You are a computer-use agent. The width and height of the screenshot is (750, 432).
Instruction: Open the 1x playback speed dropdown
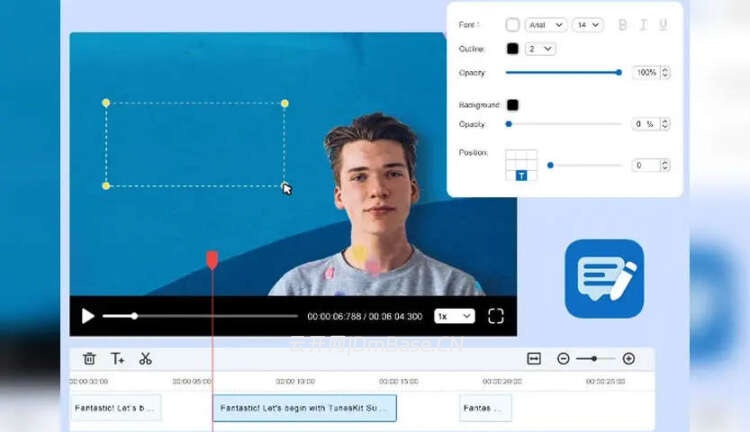tap(454, 316)
